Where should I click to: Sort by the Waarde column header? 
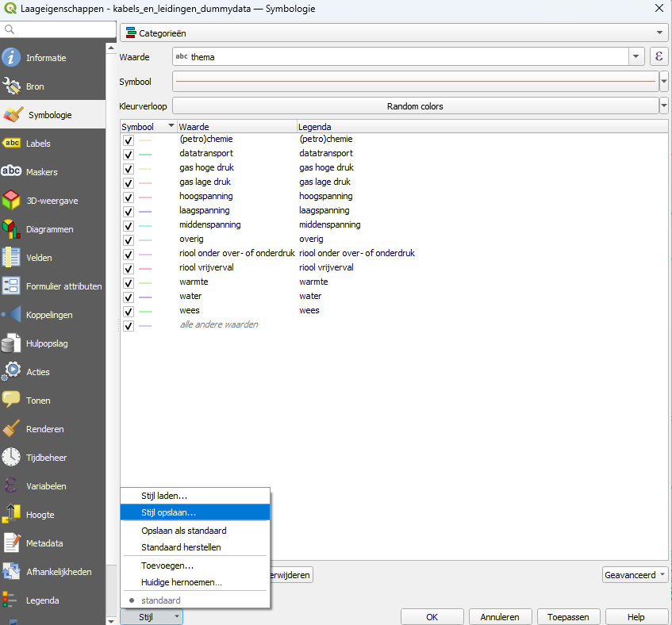[236, 126]
